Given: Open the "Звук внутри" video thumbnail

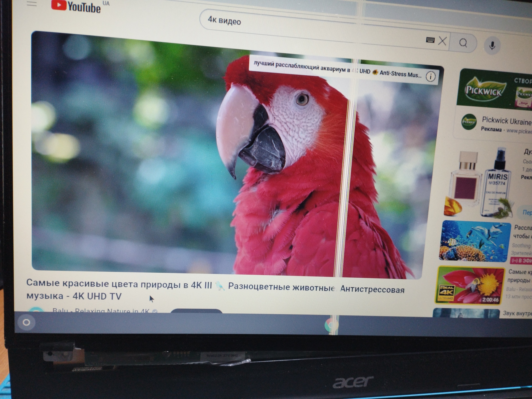Looking at the screenshot, I should click(466, 313).
